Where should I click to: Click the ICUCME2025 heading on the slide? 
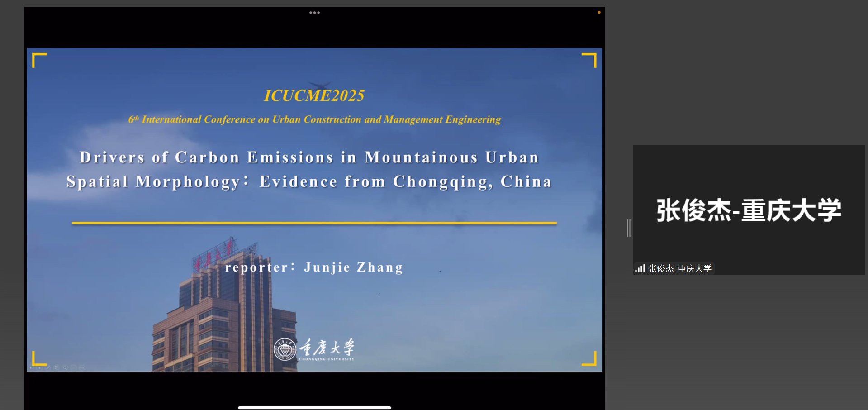click(x=314, y=95)
